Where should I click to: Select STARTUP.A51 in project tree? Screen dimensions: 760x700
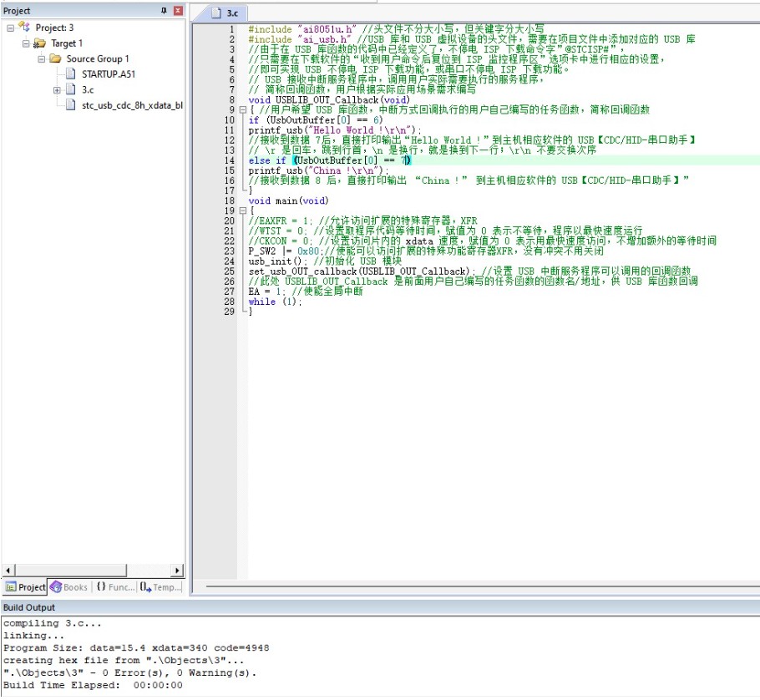108,74
